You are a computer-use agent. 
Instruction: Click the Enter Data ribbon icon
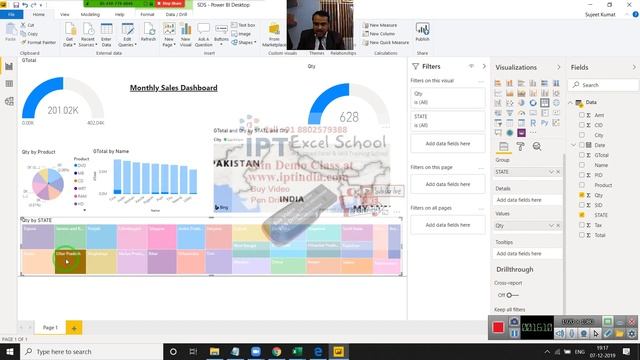click(x=107, y=34)
